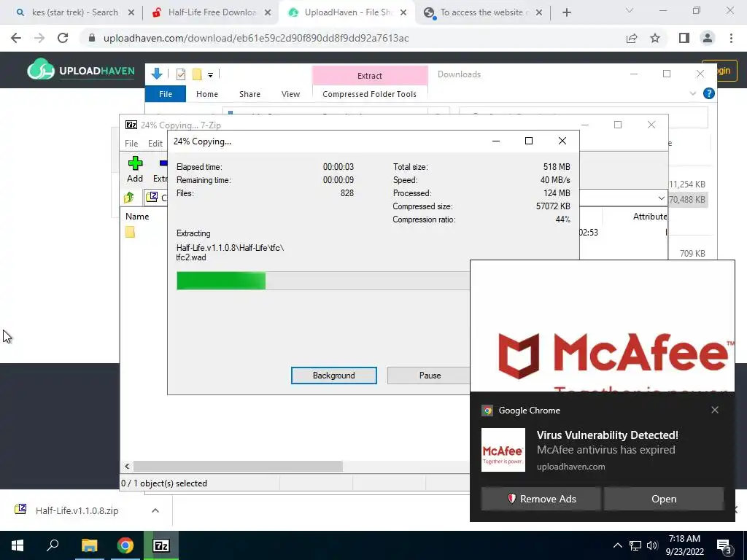Click the 7-Zip horizontal scrollbar

tap(239, 466)
